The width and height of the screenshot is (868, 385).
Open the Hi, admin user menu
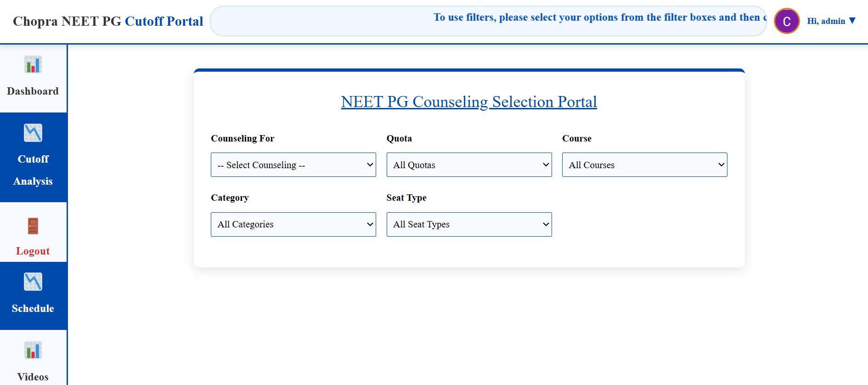coord(831,21)
